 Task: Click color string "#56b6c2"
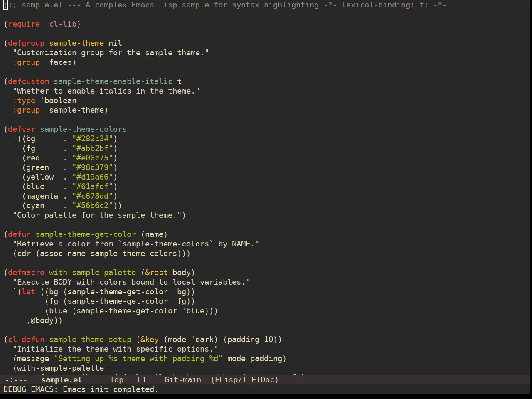click(92, 206)
